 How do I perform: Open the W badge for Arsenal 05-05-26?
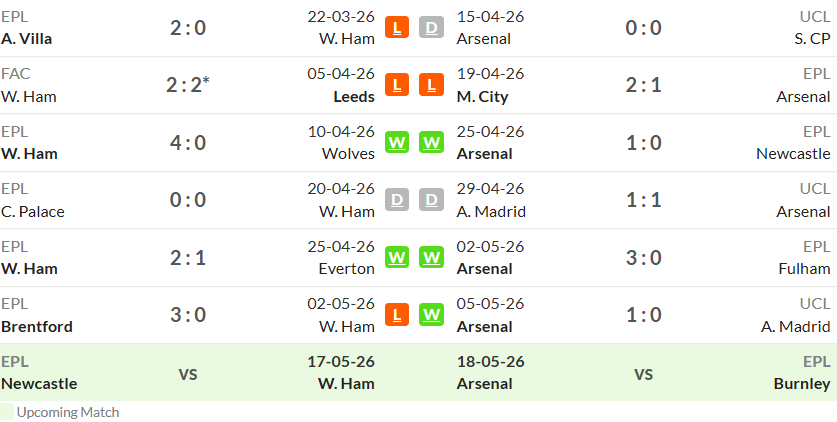tap(431, 315)
